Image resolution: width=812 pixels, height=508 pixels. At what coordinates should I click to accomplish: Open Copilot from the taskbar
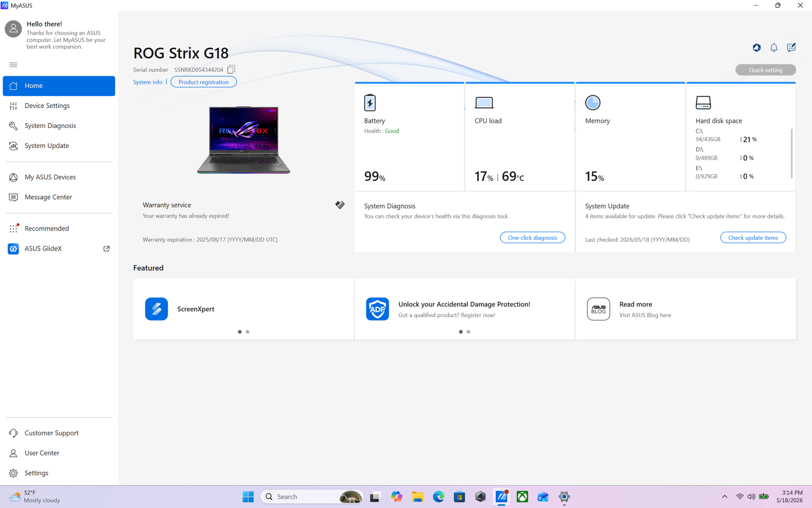[x=397, y=497]
